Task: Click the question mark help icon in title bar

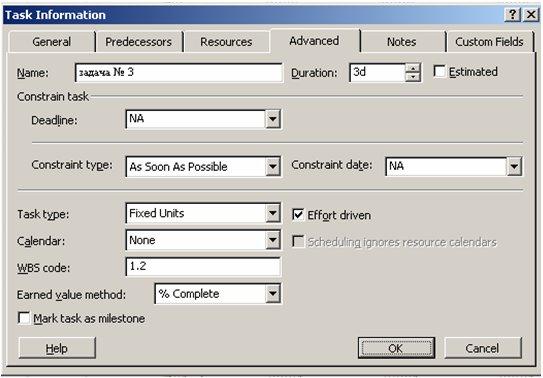Action: click(513, 15)
